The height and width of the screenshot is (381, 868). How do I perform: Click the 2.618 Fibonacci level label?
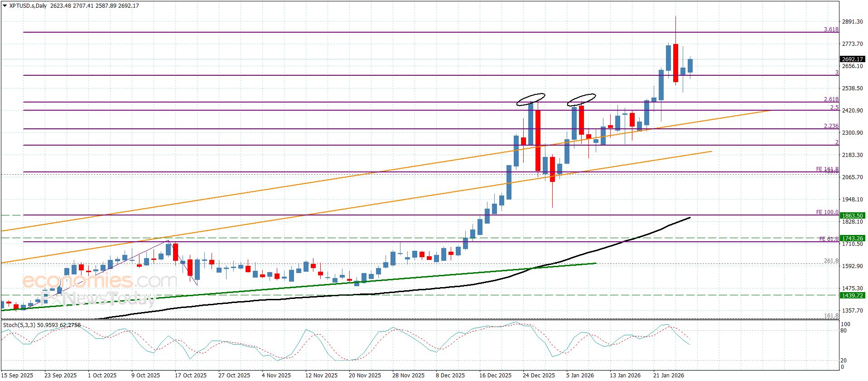831,99
